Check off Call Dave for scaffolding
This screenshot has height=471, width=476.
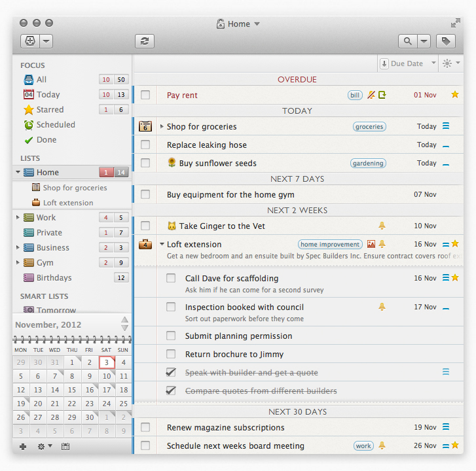(x=171, y=278)
